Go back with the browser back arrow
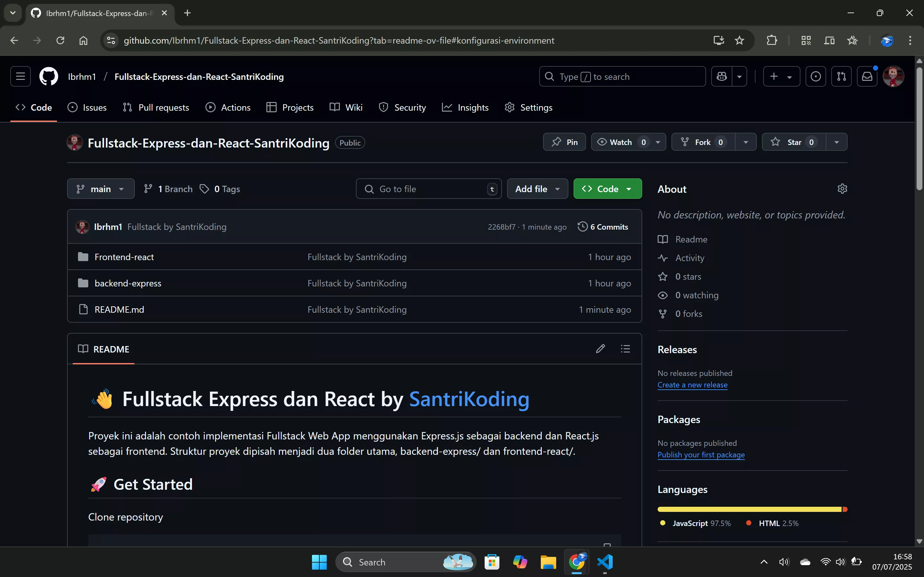The height and width of the screenshot is (577, 924). coord(14,40)
